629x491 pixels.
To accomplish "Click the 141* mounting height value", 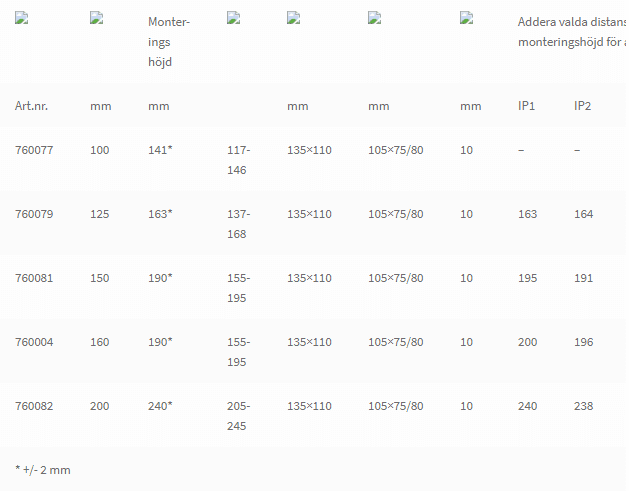I will pyautogui.click(x=160, y=150).
